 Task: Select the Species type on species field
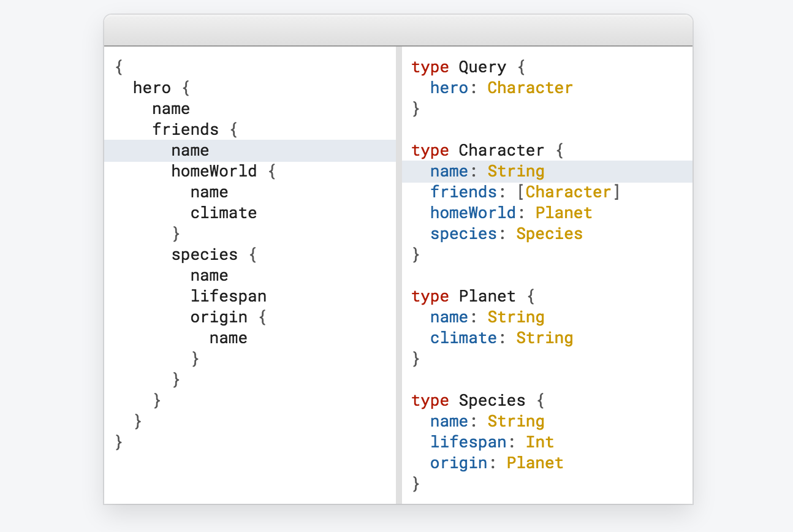tap(549, 234)
